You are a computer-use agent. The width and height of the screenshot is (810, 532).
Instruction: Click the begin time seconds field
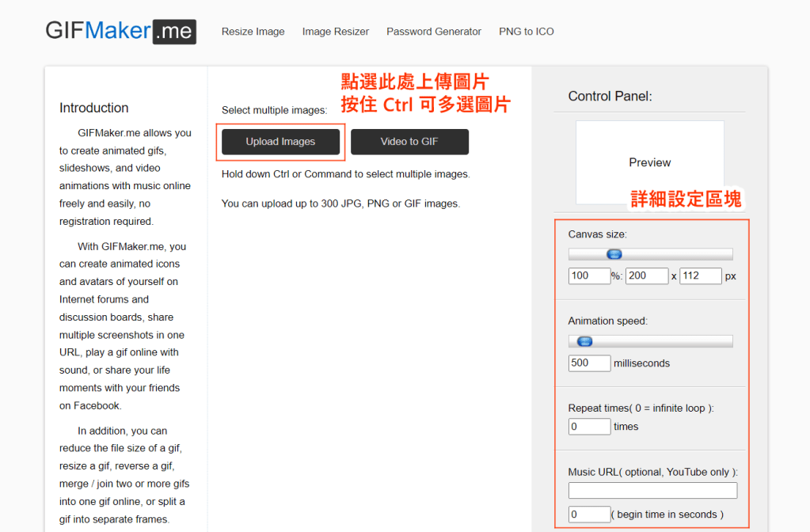tap(589, 515)
